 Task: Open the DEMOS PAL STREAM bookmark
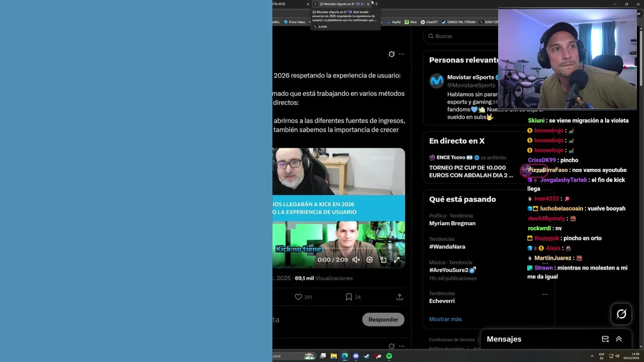[458, 22]
